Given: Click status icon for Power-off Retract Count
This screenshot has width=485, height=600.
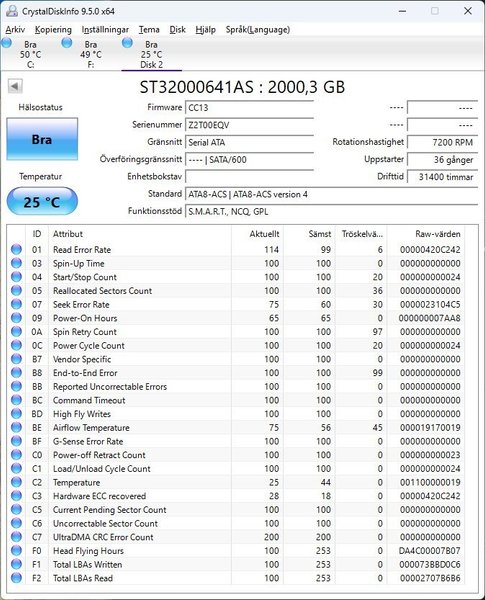Looking at the screenshot, I should point(16,455).
